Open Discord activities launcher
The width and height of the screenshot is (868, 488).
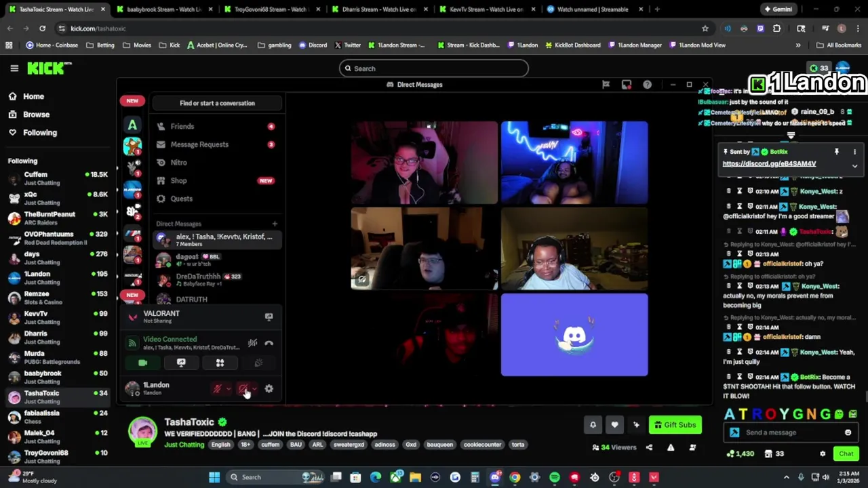coord(220,363)
